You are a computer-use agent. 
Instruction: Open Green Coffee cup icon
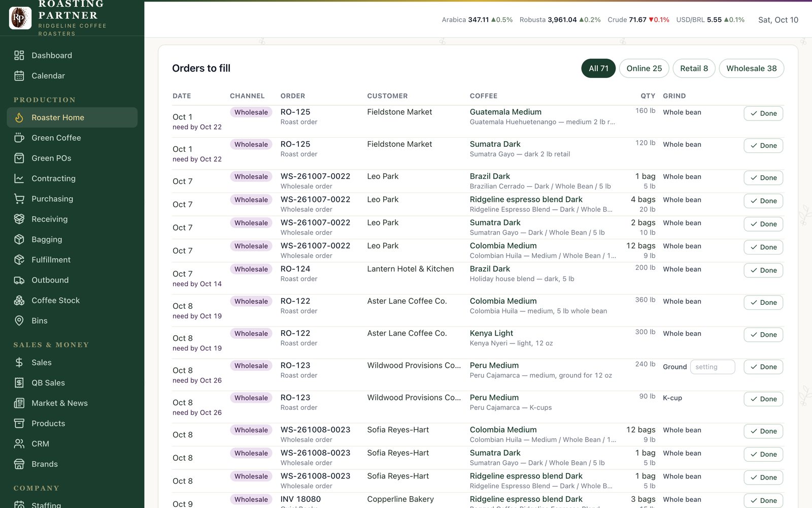click(x=19, y=138)
